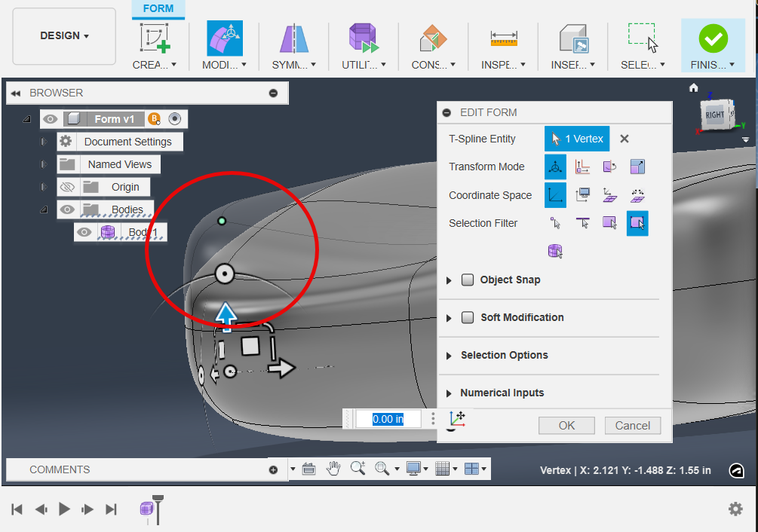Select Rotation transform mode
The height and width of the screenshot is (532, 758).
pos(609,167)
